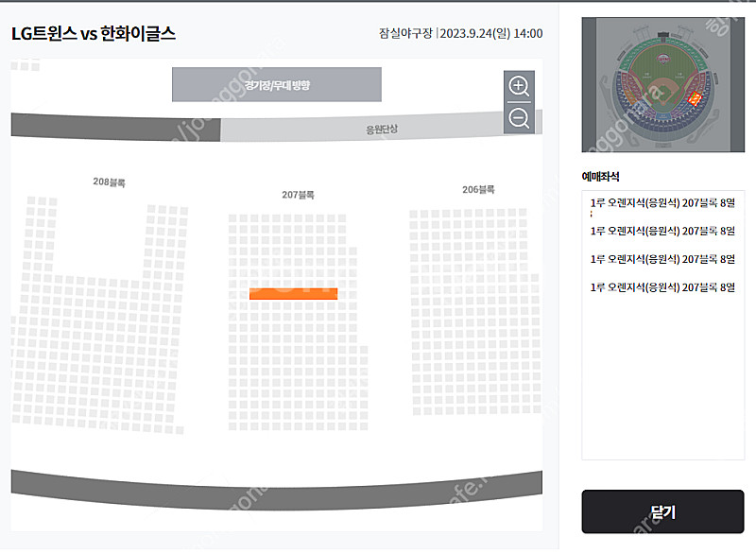Screen dimensions: 756x554
Task: Zoom out of the seat map
Action: pos(519,118)
